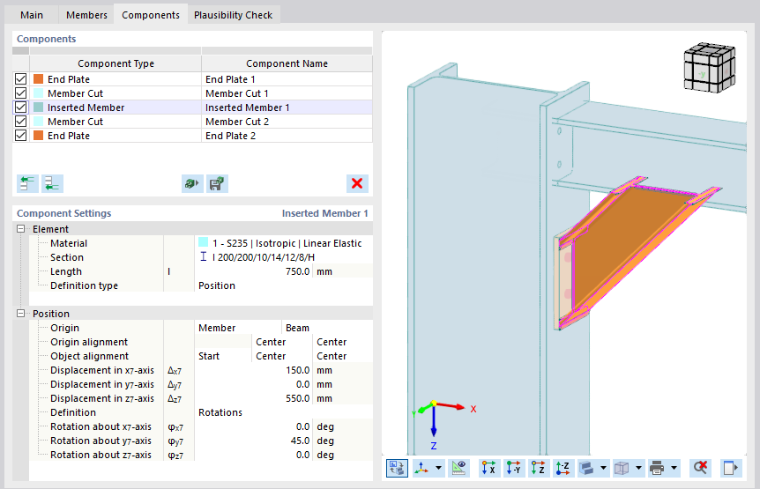Click the 'Member Cut 1' name cell
This screenshot has height=489, width=760.
click(287, 93)
